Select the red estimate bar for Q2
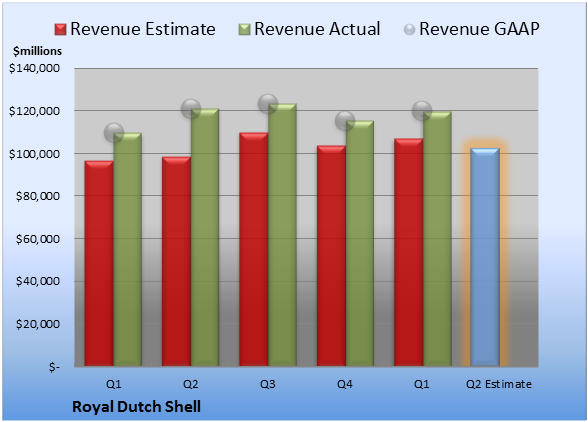Viewport: 588px width, 422px height. coord(176,261)
